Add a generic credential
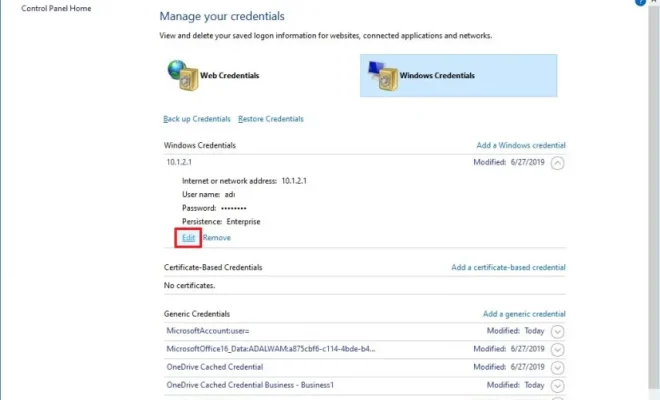The width and height of the screenshot is (660, 400). [x=524, y=314]
